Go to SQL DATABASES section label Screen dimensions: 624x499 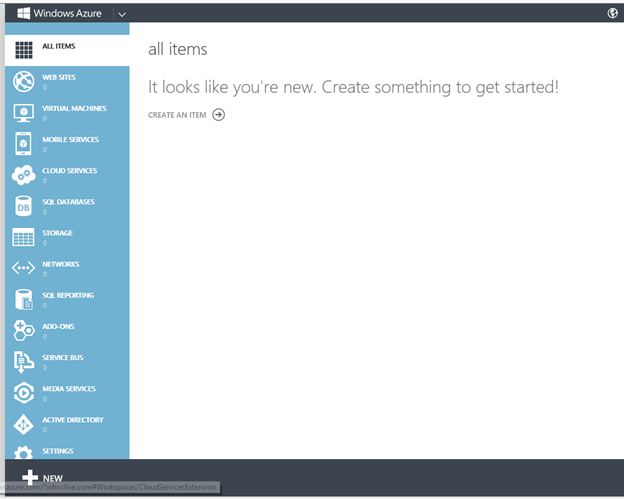point(68,202)
